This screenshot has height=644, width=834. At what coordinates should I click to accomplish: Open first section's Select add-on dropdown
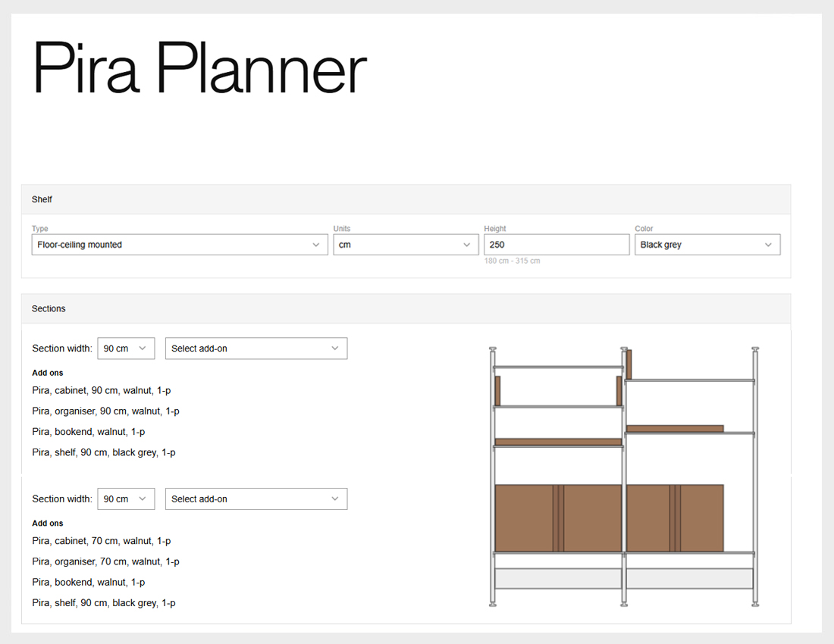point(256,349)
